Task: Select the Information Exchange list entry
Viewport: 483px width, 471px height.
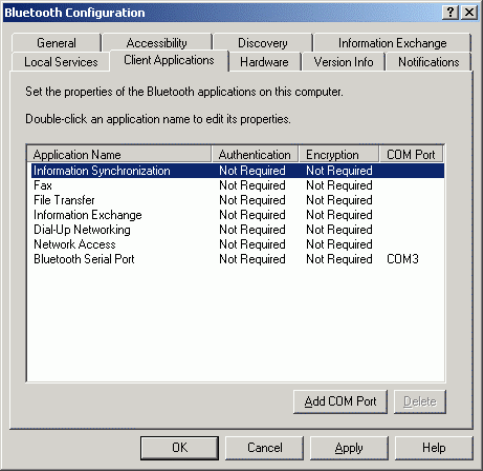Action: tap(237, 215)
